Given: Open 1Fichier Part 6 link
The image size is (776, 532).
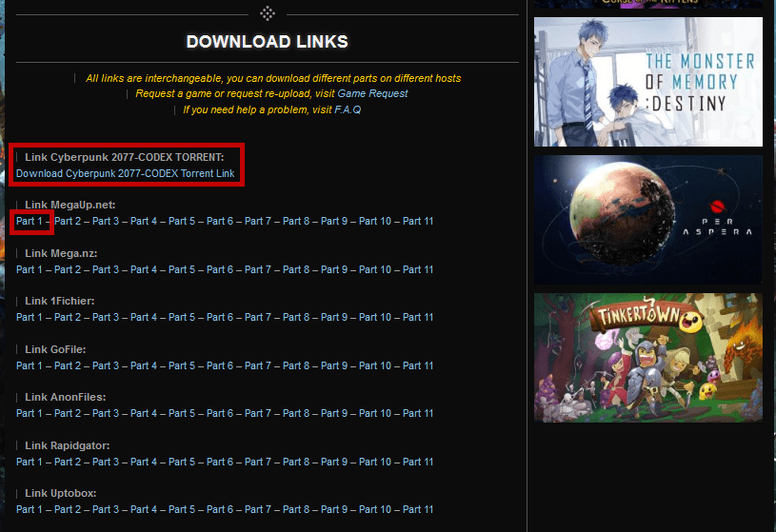Looking at the screenshot, I should click(x=220, y=317).
